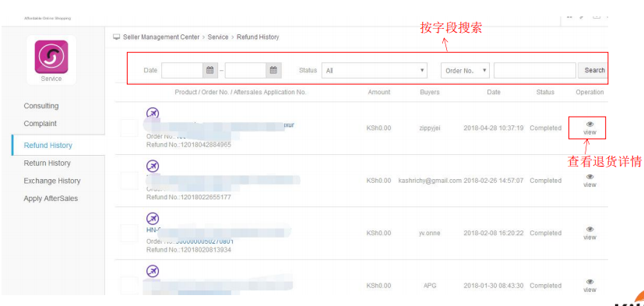Click airplane icon in yv.onne refund row
This screenshot has height=306, width=644.
coord(153,219)
